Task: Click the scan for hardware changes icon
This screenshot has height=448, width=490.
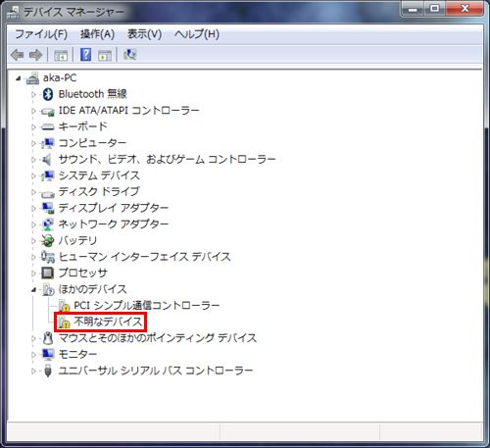Action: [130, 55]
